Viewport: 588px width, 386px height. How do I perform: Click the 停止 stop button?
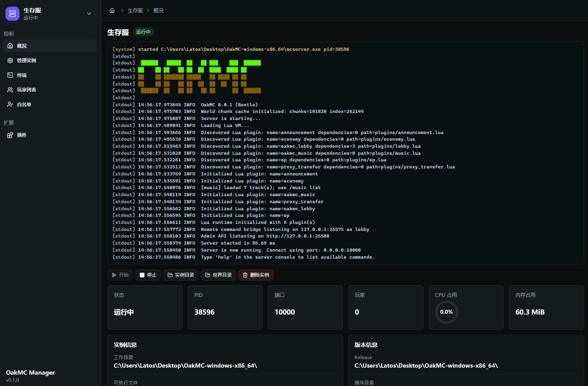(148, 275)
